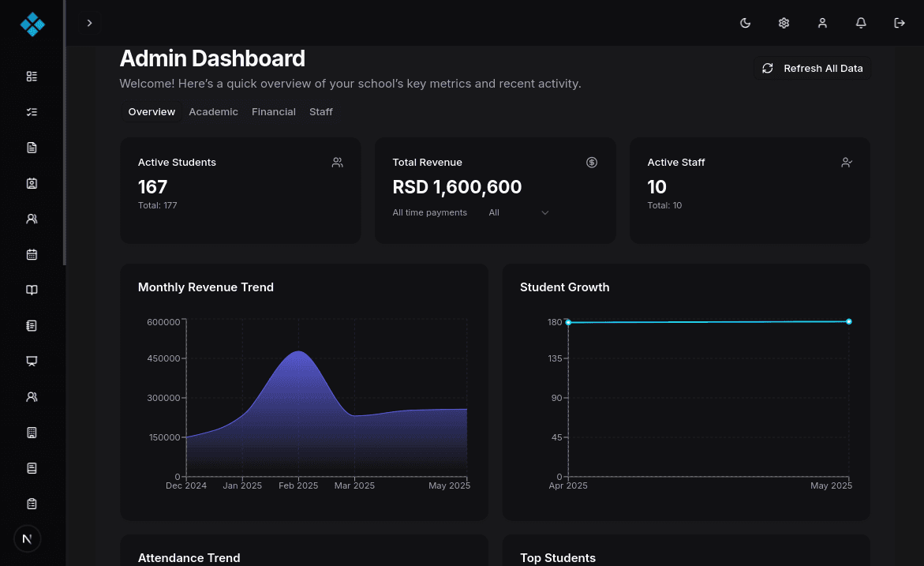Viewport: 924px width, 566px height.
Task: Open the Staff tab
Action: (x=321, y=112)
